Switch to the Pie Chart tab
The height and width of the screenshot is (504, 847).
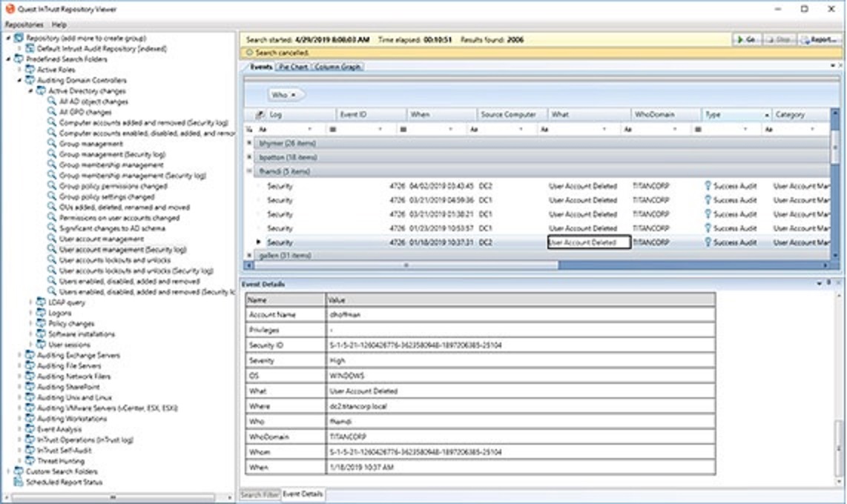pyautogui.click(x=293, y=67)
